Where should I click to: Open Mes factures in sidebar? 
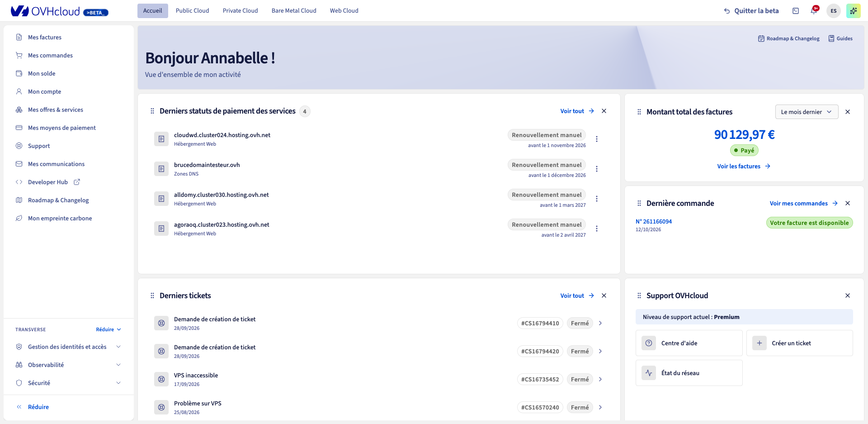[x=45, y=37]
